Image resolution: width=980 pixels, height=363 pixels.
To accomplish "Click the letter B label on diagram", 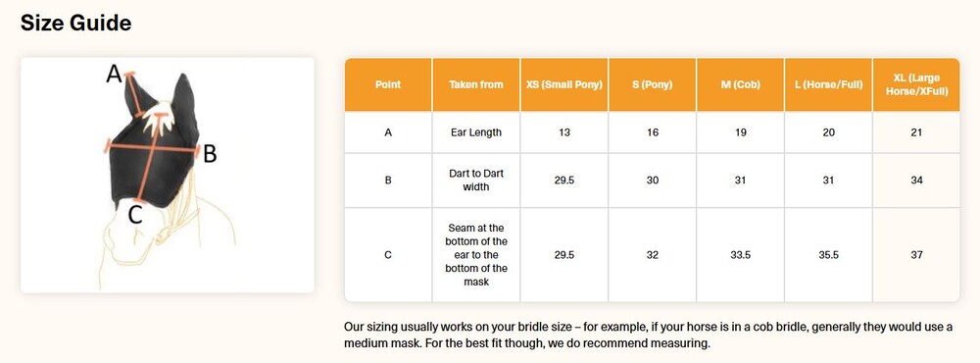I will 210,153.
